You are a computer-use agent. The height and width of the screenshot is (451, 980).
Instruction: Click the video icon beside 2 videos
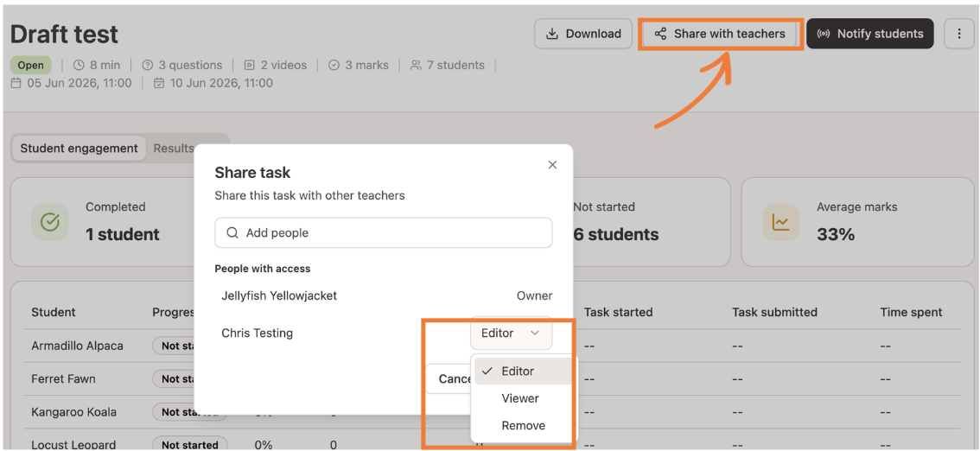tap(250, 65)
